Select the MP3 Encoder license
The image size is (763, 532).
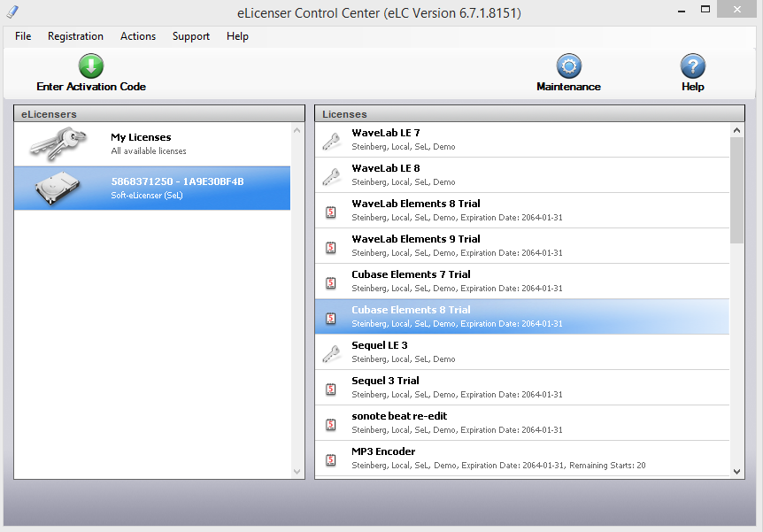point(522,459)
